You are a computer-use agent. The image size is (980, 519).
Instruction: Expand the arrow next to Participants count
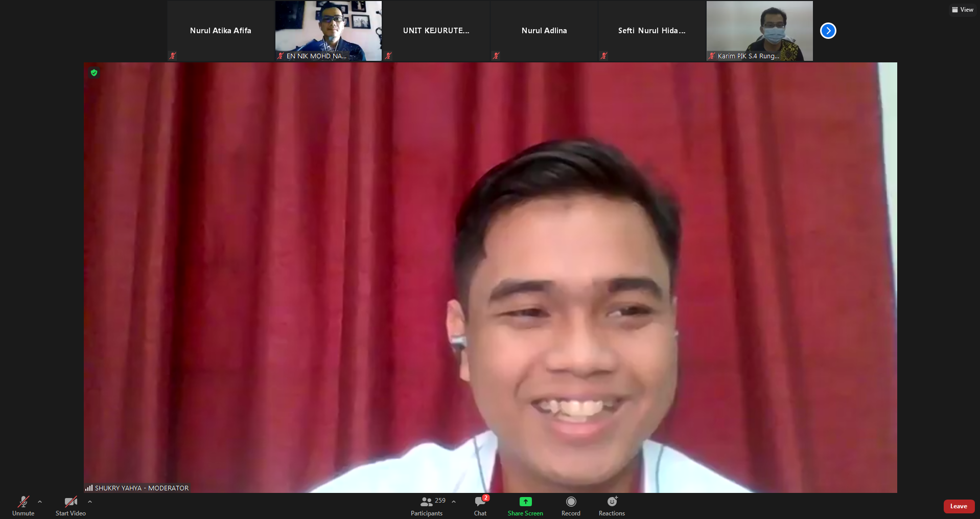point(454,502)
